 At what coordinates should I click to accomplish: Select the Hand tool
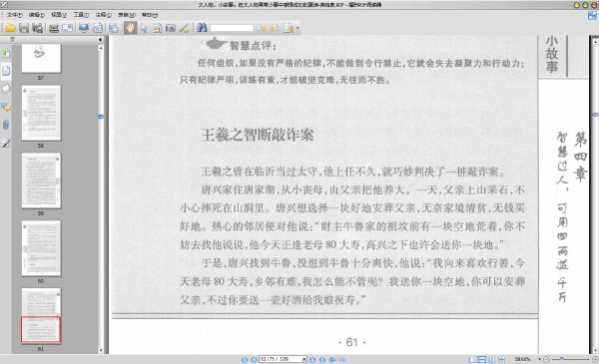pyautogui.click(x=130, y=28)
